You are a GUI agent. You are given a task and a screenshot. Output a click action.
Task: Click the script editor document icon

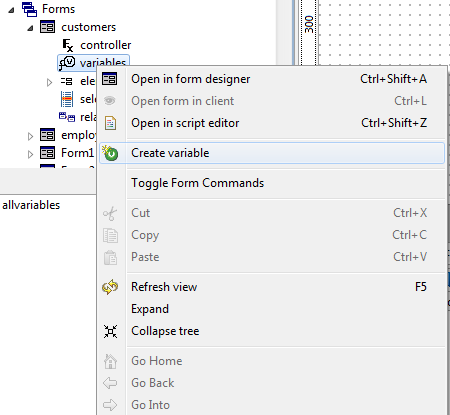110,123
